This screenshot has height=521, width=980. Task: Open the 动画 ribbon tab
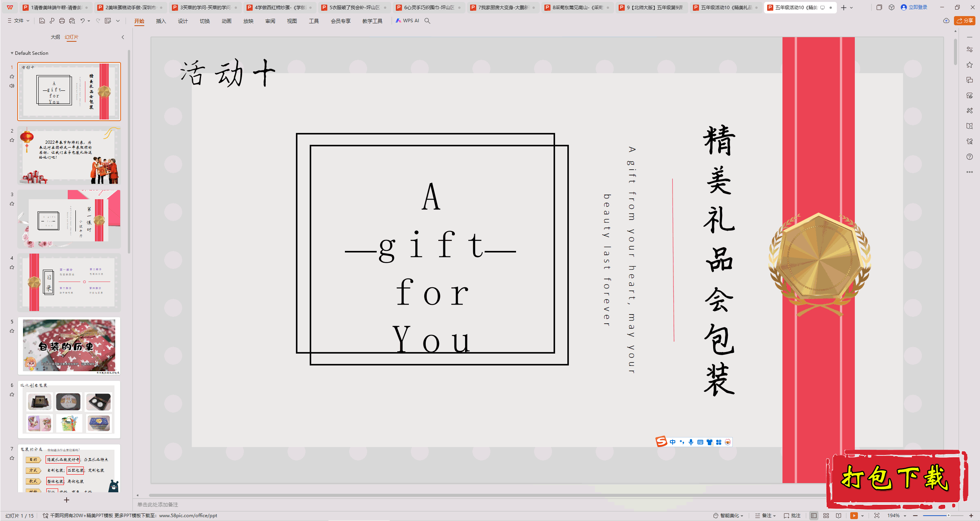coord(227,21)
